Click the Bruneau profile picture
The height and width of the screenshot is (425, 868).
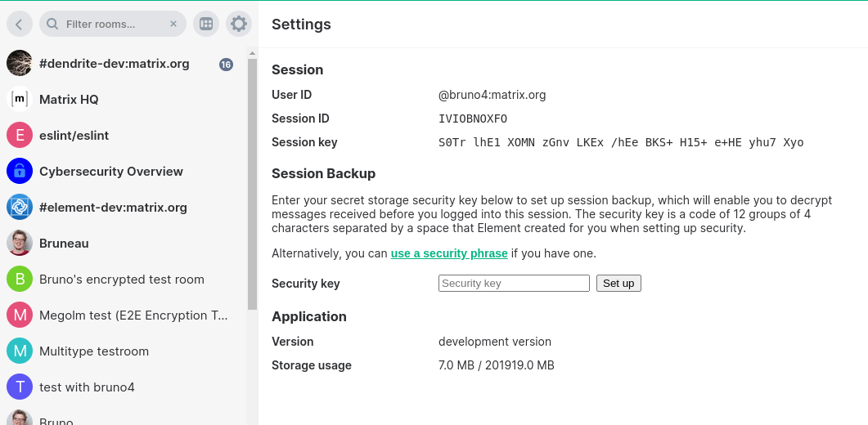coord(20,244)
